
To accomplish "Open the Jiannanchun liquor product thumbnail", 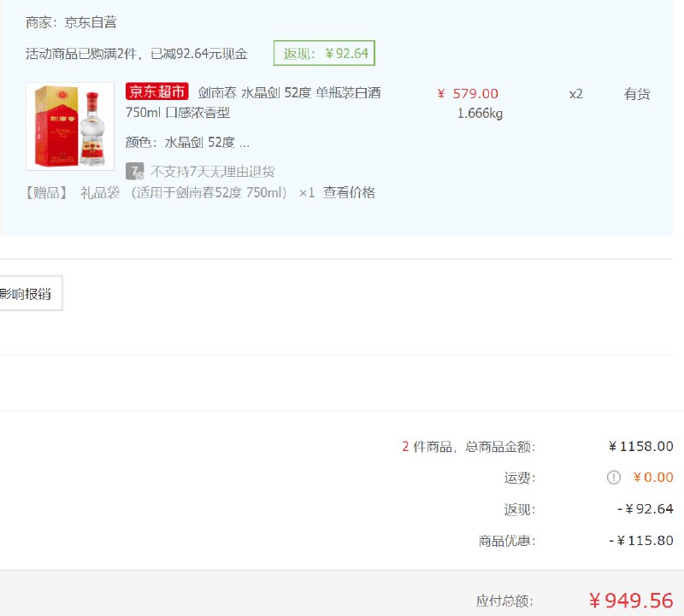I will pos(70,126).
